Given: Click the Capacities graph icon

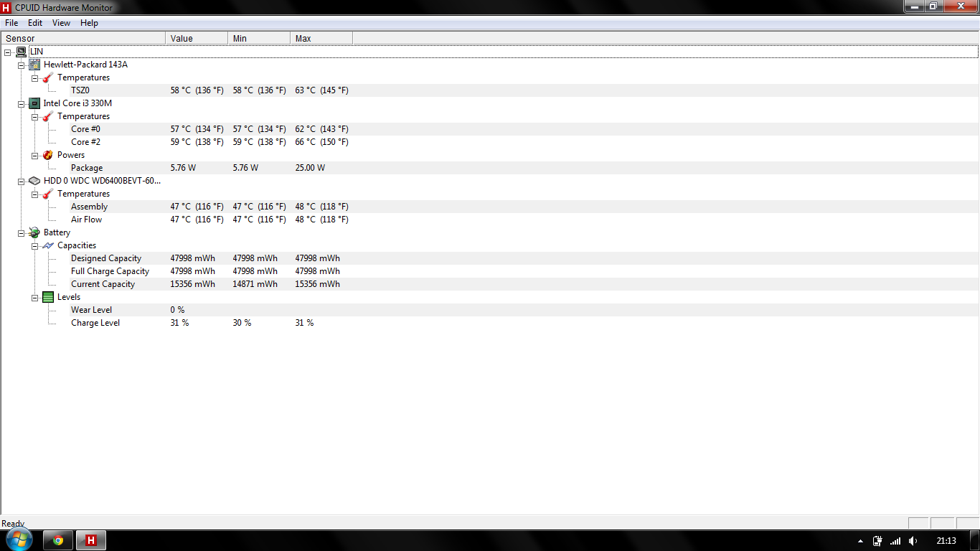Looking at the screenshot, I should pos(48,245).
